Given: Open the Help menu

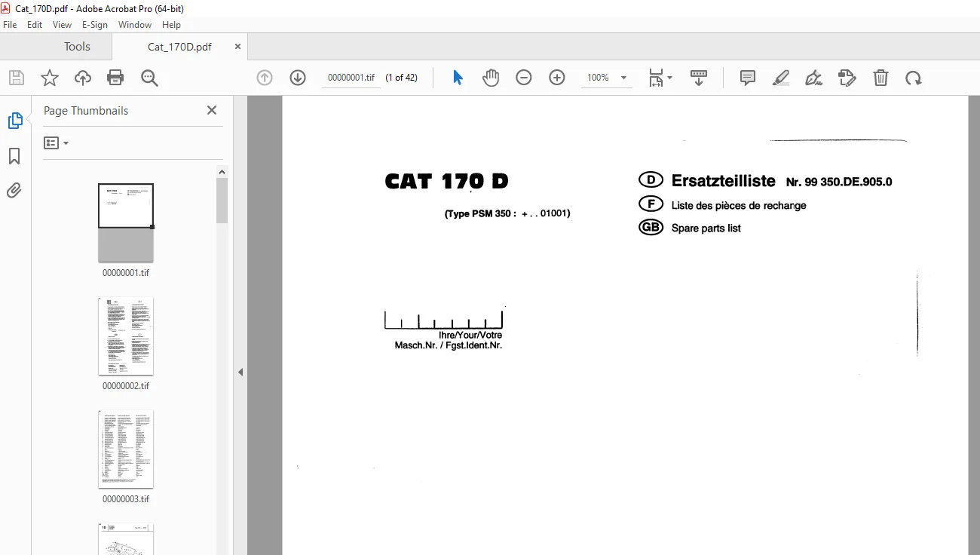Looking at the screenshot, I should (x=171, y=25).
